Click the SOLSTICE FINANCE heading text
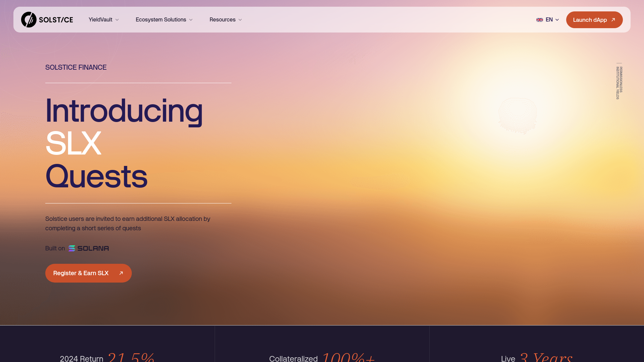 pyautogui.click(x=76, y=67)
